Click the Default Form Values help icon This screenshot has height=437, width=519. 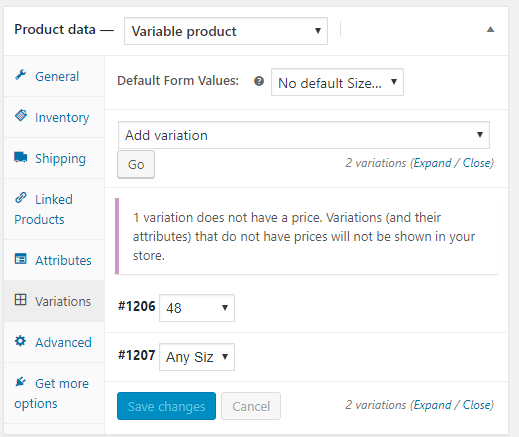click(259, 81)
